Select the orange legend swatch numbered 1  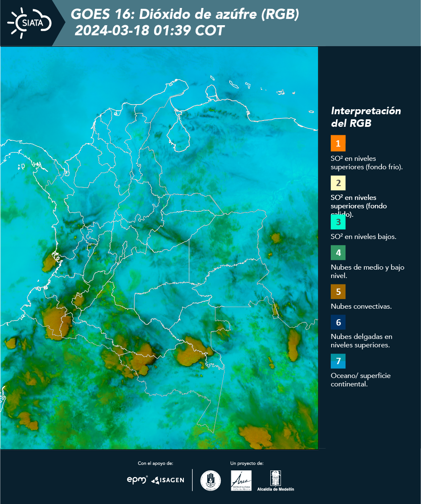pos(338,143)
